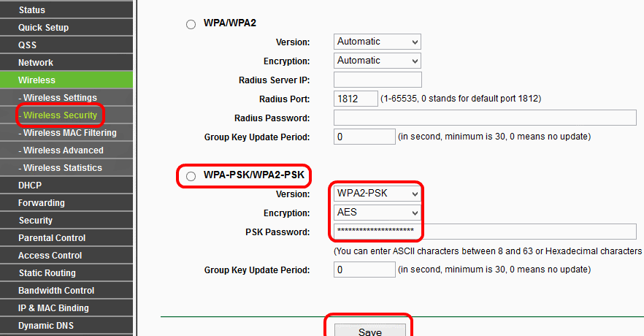Screen dimensions: 644x336
Task: Click the PSK Password field
Action: (485, 232)
